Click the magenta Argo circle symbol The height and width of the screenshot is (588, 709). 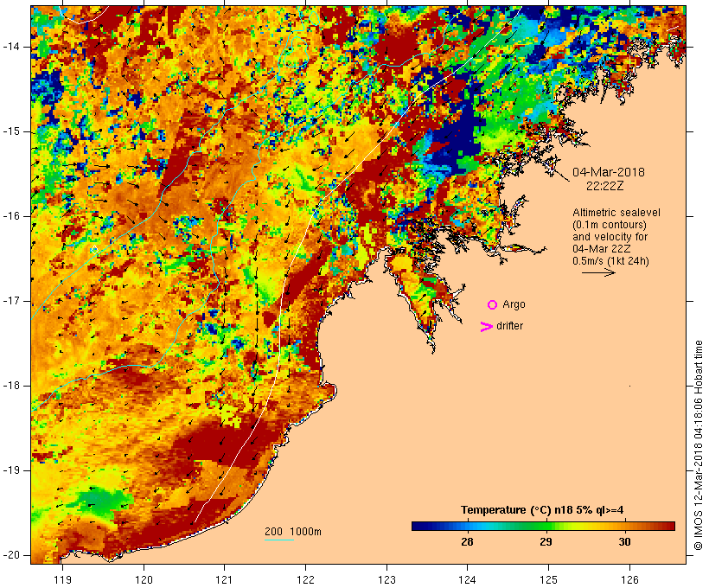tap(493, 305)
